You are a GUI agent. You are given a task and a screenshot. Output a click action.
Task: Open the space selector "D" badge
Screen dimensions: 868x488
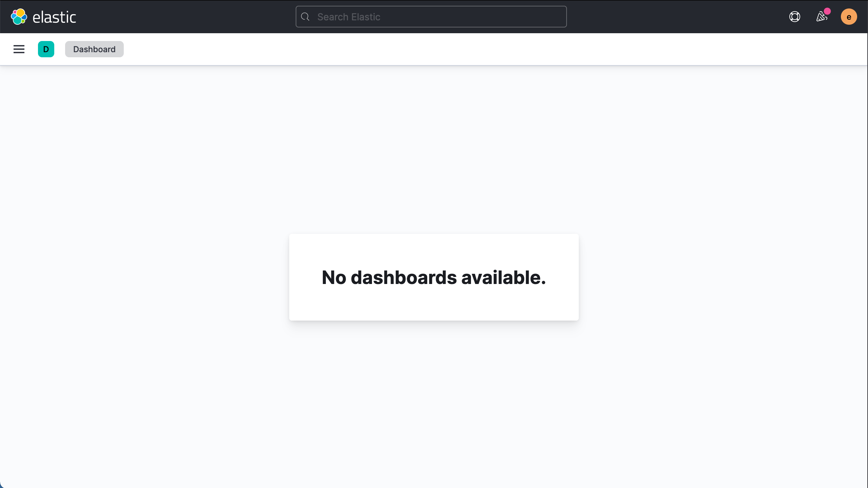click(x=46, y=49)
